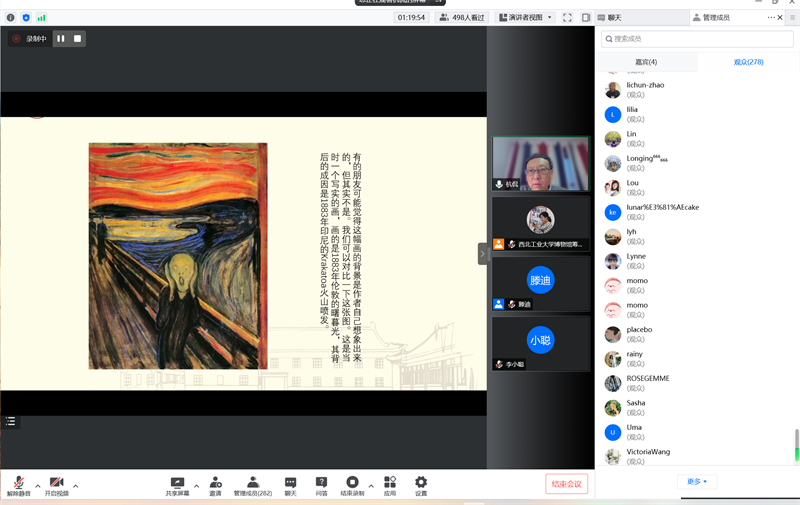Expand share screen options arrow
Image resolution: width=800 pixels, height=505 pixels.
pyautogui.click(x=196, y=486)
